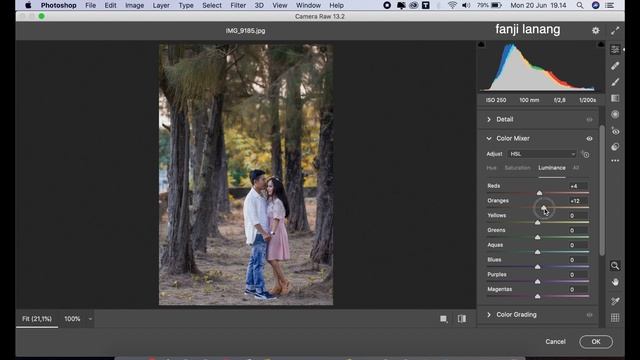Image resolution: width=640 pixels, height=360 pixels.
Task: Click the Blues luminance slider handle
Action: pos(538,267)
